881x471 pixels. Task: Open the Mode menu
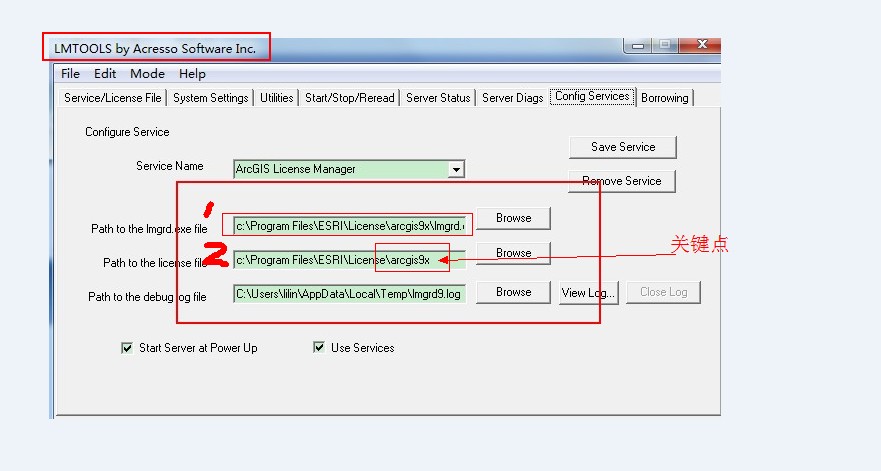pyautogui.click(x=147, y=74)
